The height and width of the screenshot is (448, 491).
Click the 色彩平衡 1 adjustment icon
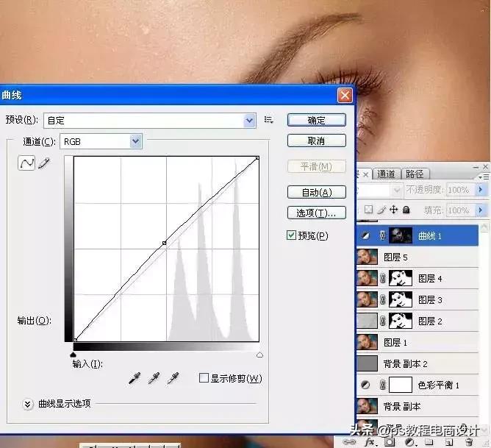(365, 385)
